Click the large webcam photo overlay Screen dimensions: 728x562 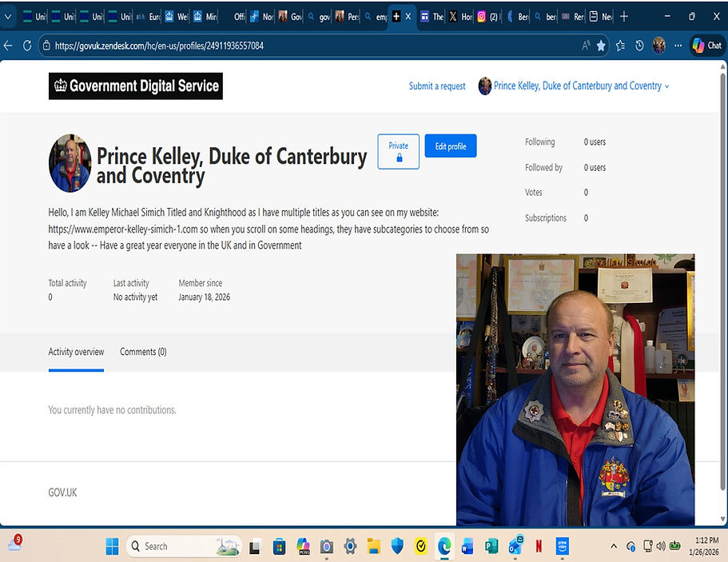575,389
